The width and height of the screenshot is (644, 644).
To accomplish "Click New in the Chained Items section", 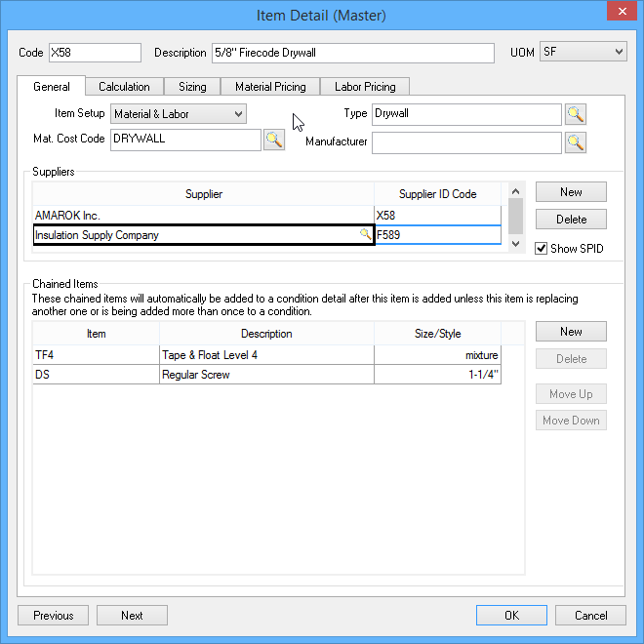I will coord(571,332).
